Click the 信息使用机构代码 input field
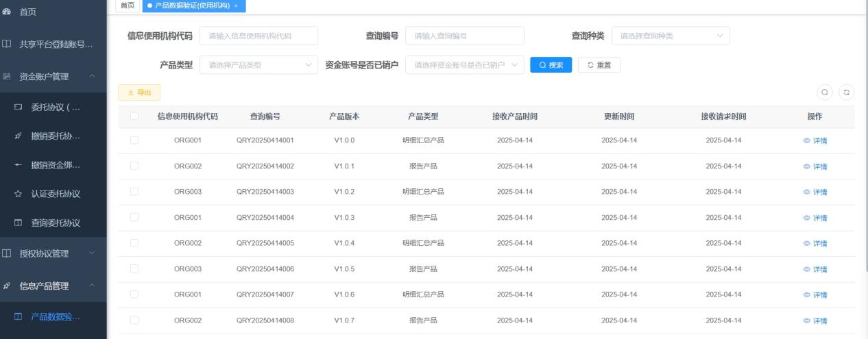The width and height of the screenshot is (868, 339). (258, 36)
